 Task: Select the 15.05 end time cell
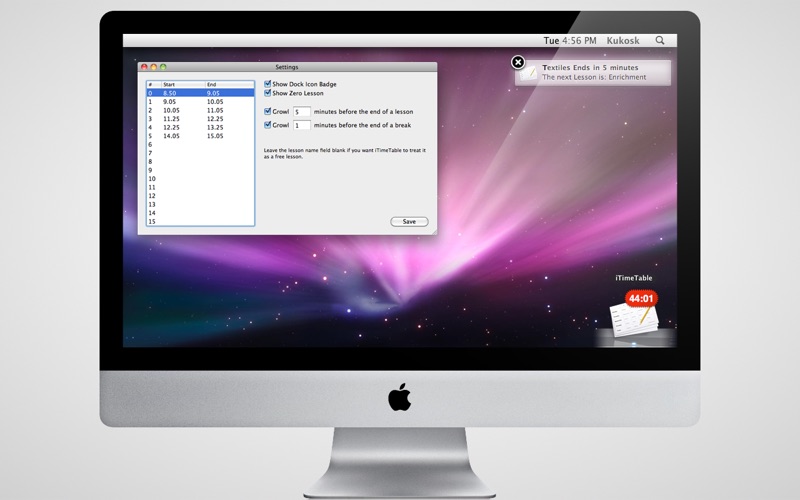(215, 136)
